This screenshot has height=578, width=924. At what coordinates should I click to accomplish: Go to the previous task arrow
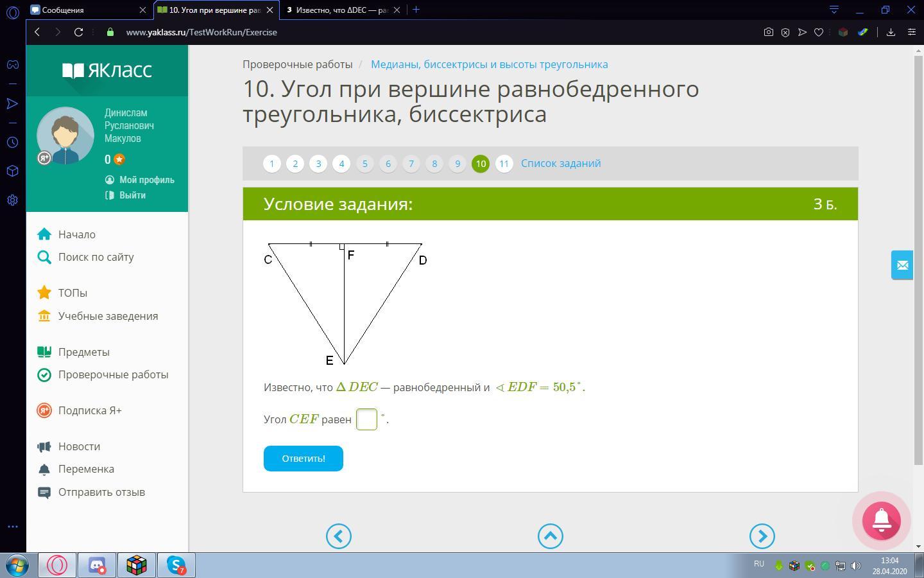click(338, 536)
